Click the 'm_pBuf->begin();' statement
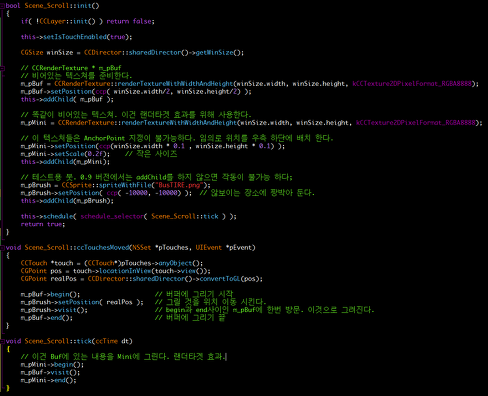Screen dimensions: 488x396 click(x=50, y=295)
